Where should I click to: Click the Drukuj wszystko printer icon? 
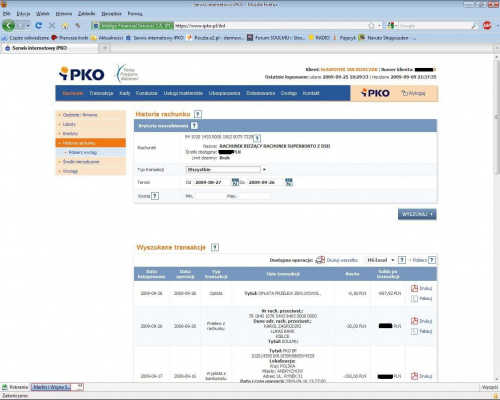[x=320, y=260]
